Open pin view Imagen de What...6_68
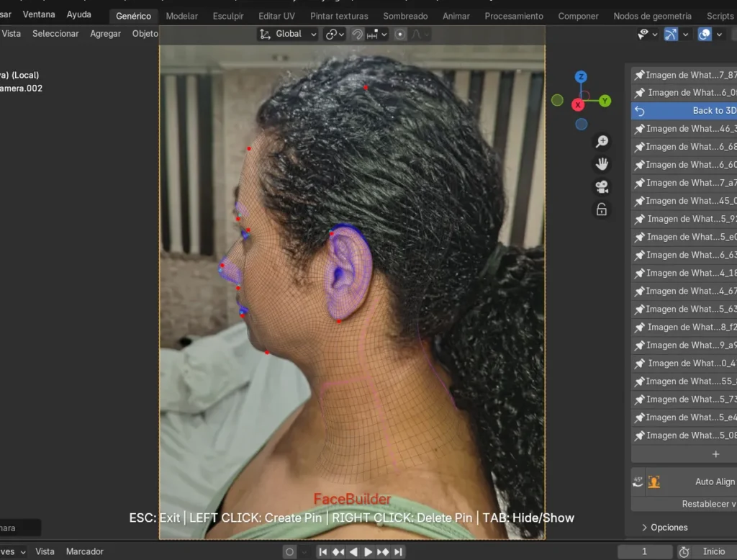Image resolution: width=737 pixels, height=560 pixels. click(684, 147)
